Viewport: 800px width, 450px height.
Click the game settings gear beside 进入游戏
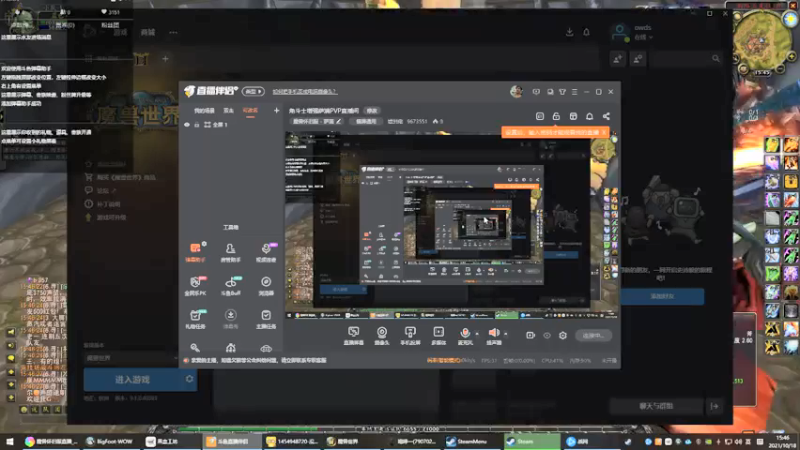click(x=189, y=379)
